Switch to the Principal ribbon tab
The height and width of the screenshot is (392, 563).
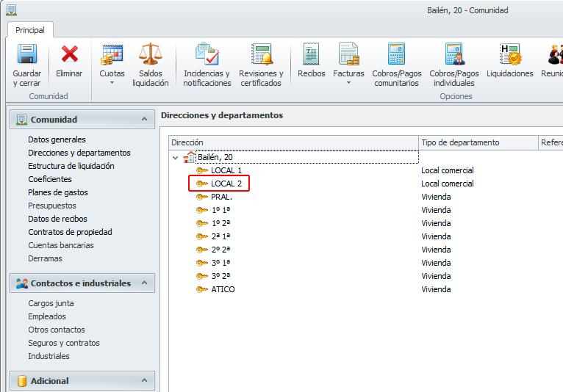(x=30, y=30)
